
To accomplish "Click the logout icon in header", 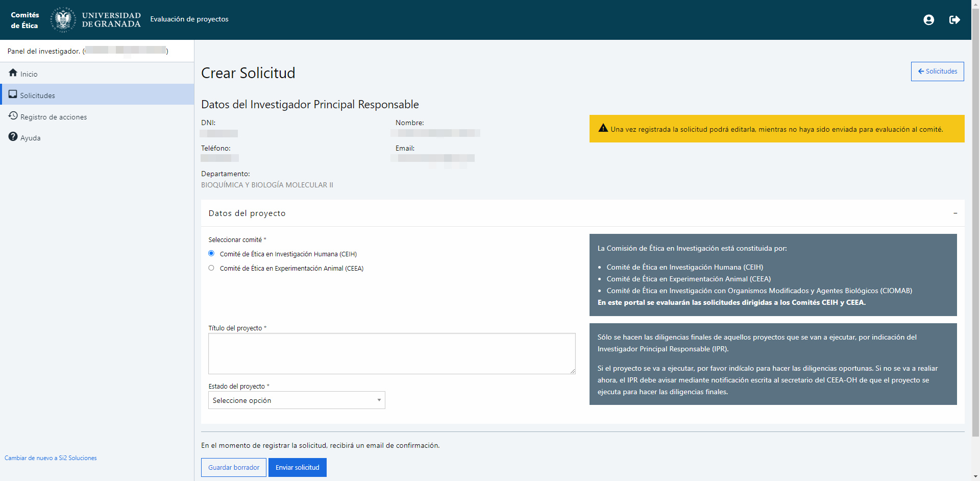I will [x=954, y=20].
